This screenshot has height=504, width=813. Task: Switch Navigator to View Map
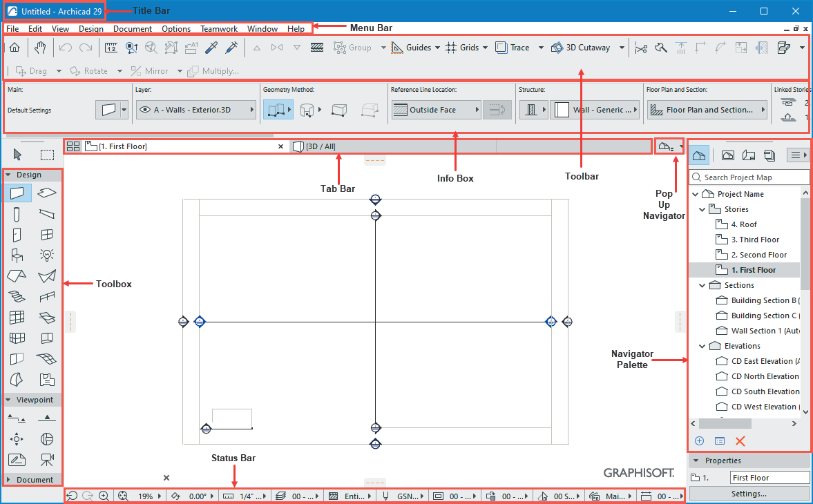pyautogui.click(x=727, y=155)
